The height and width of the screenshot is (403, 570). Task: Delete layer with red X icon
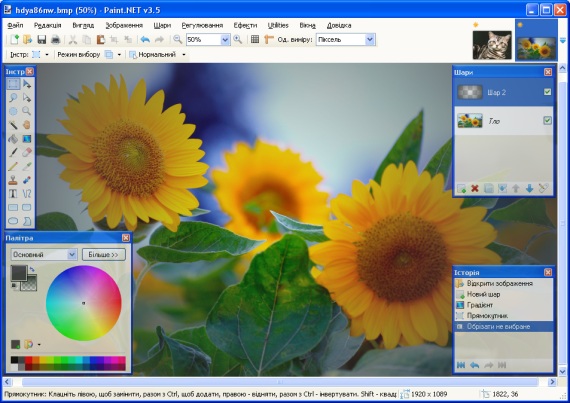475,188
